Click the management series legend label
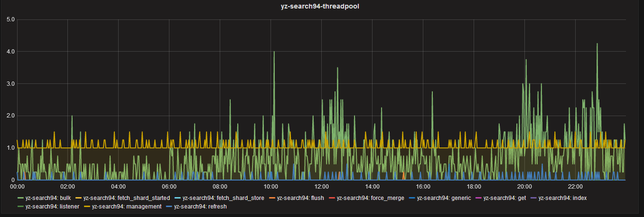 (126, 207)
